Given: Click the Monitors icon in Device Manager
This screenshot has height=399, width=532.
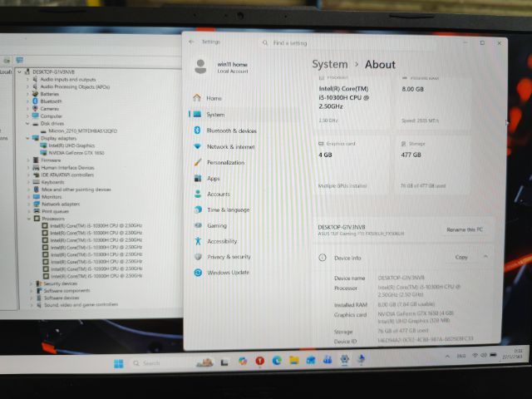Looking at the screenshot, I should (x=37, y=197).
